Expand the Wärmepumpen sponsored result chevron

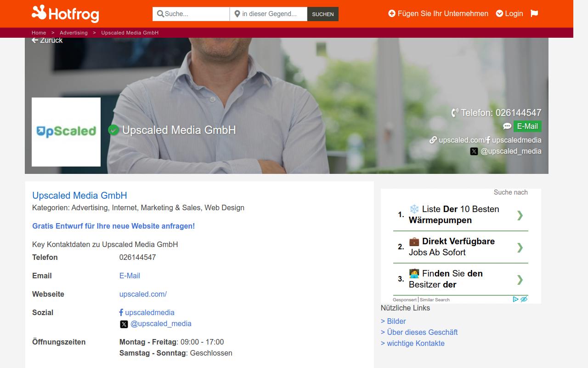[520, 215]
